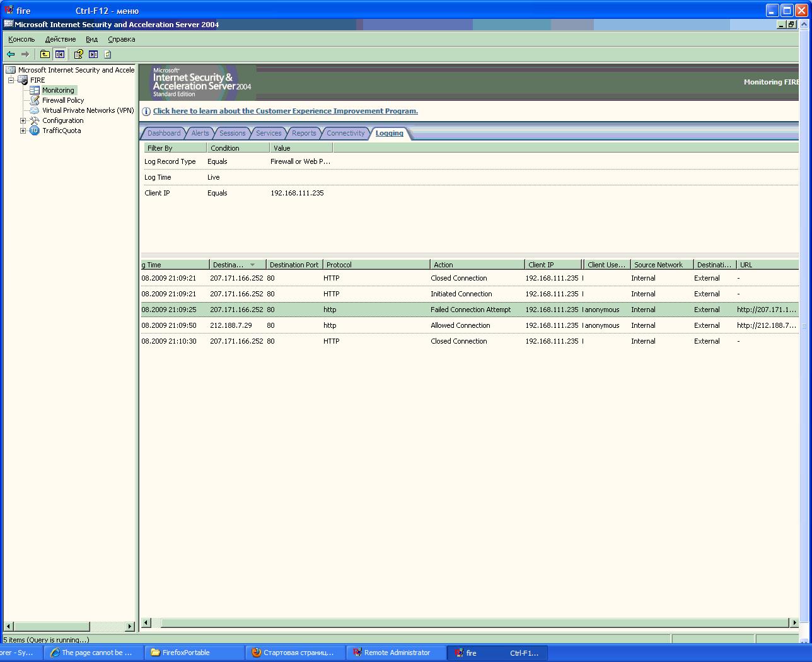812x662 pixels.
Task: Click the root ISA Server firewall icon
Action: (x=11, y=70)
